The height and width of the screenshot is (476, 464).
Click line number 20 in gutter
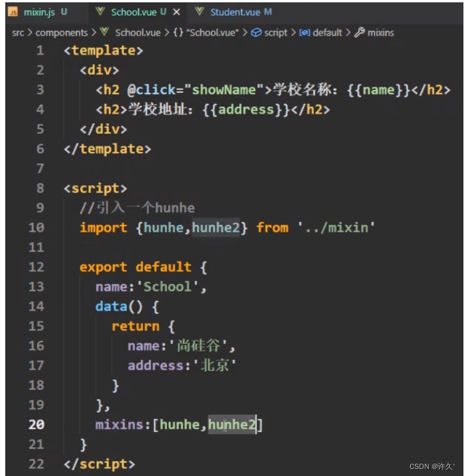point(36,425)
